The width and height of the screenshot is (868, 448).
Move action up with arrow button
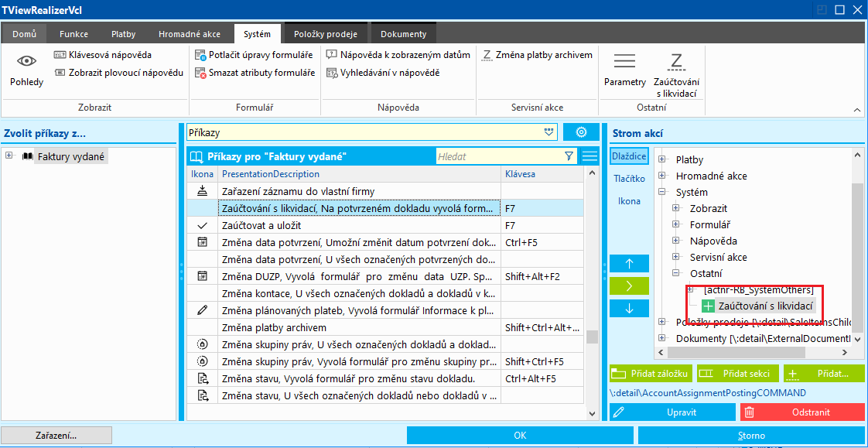pyautogui.click(x=629, y=264)
